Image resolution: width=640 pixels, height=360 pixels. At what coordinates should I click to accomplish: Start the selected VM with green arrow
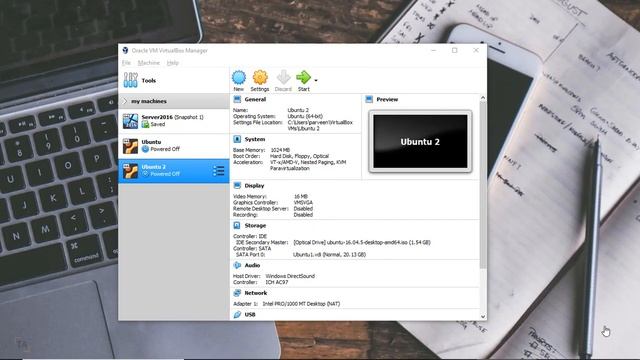[x=303, y=77]
